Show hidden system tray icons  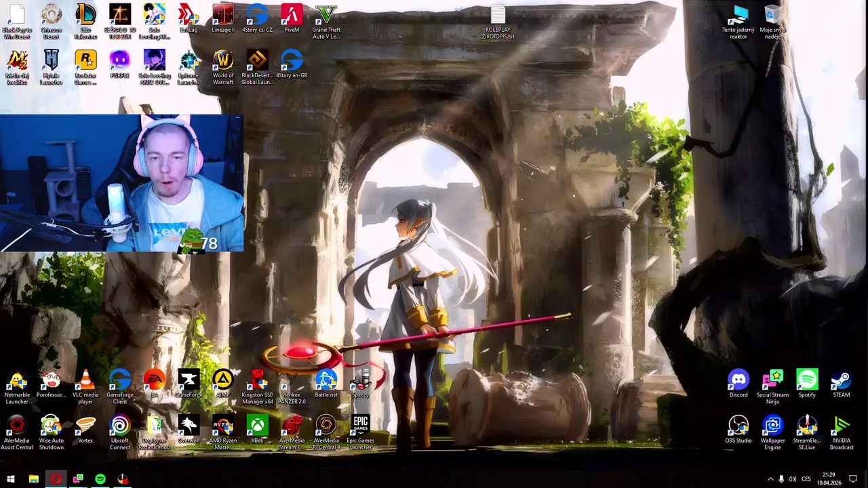point(770,479)
